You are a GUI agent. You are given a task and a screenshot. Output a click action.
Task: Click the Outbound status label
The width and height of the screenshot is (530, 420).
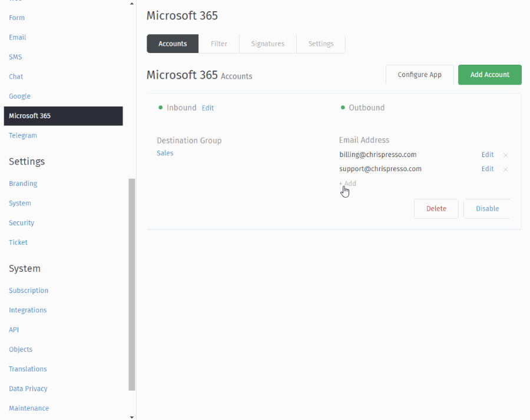[x=366, y=108]
